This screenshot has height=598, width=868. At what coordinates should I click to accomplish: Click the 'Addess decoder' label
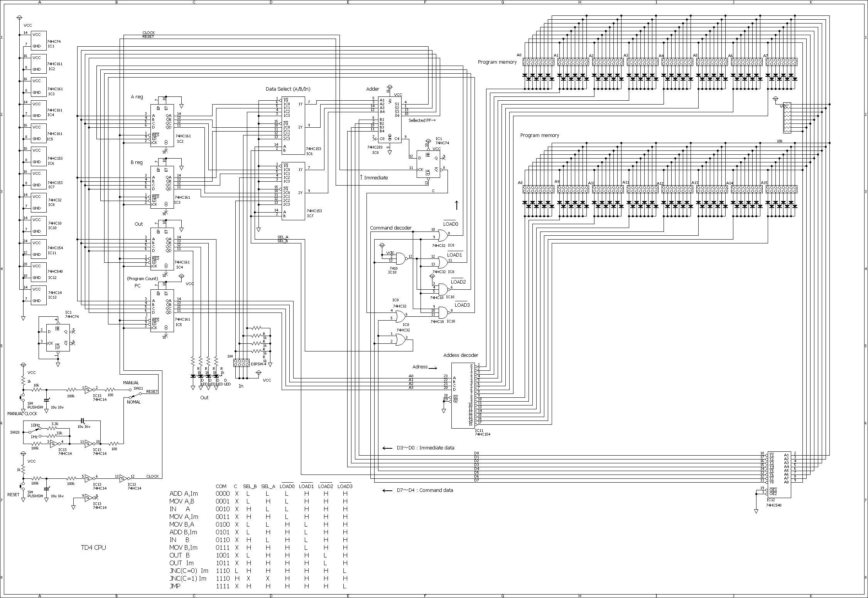click(461, 355)
